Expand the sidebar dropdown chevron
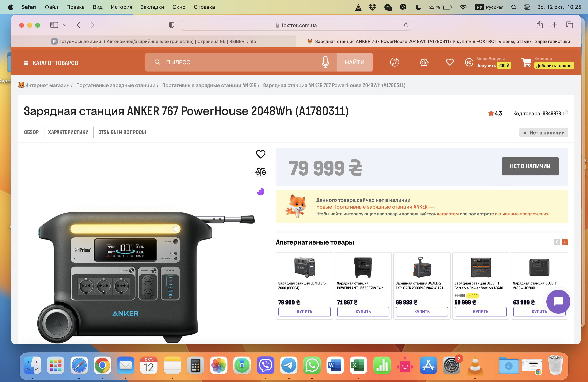Viewport: 588px width, 382px height. (x=65, y=25)
